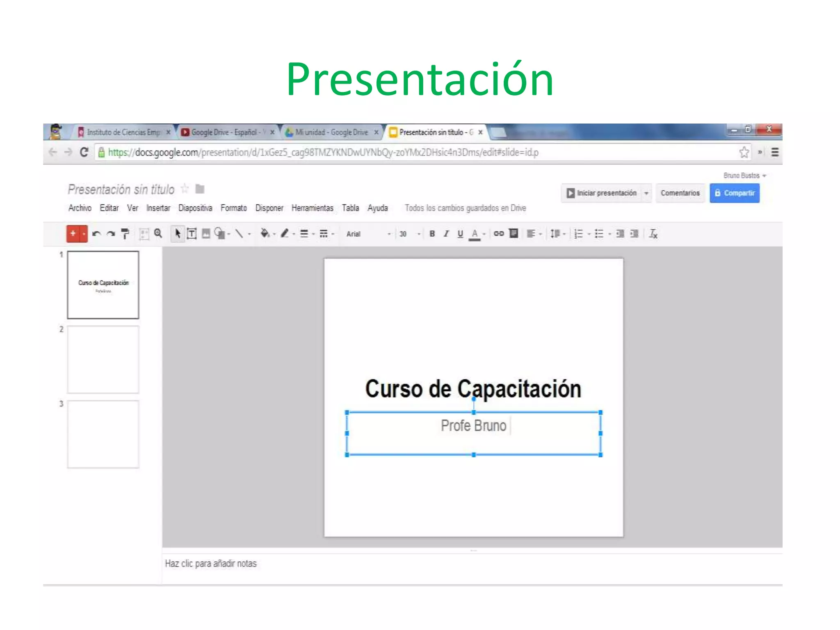Open the Insertar menu

[x=158, y=208]
